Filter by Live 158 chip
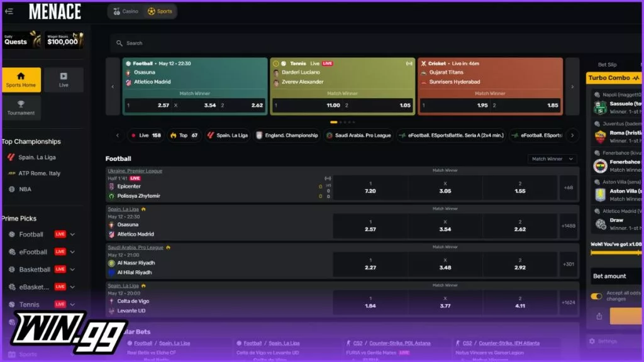This screenshot has width=644, height=362. pos(145,136)
